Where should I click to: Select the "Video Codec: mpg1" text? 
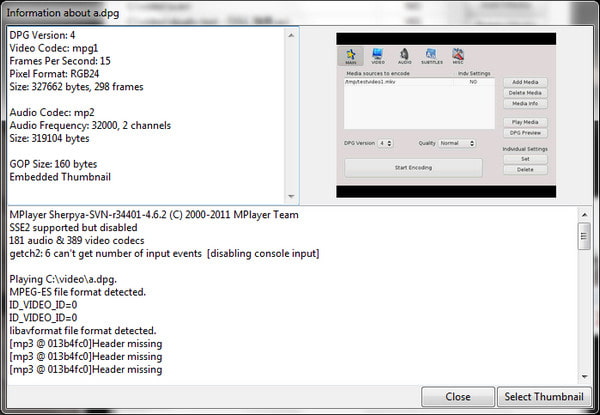(54, 48)
